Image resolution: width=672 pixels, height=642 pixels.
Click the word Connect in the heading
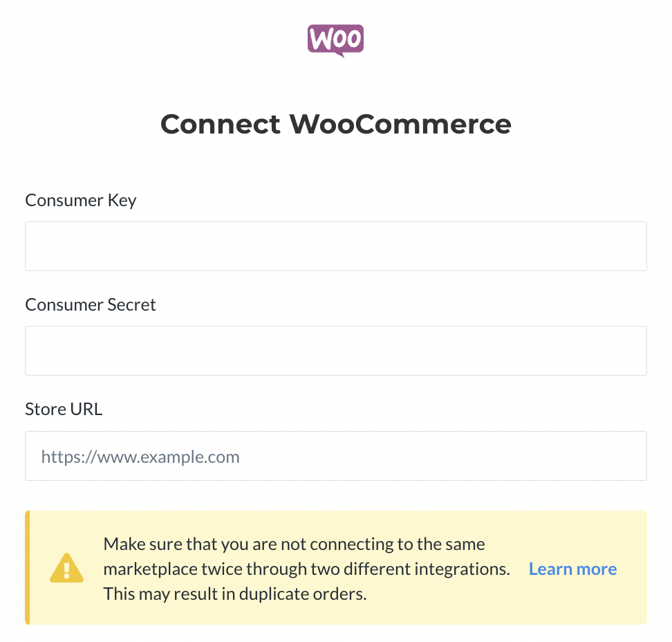pyautogui.click(x=221, y=125)
